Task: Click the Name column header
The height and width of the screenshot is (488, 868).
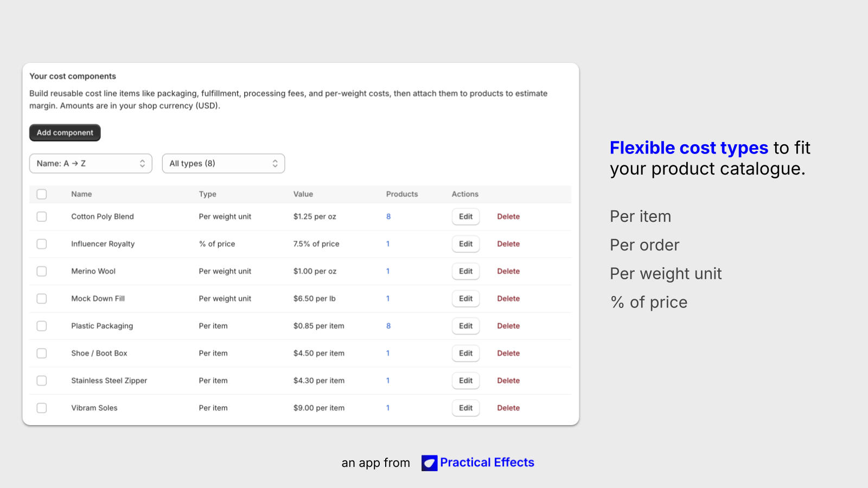Action: pyautogui.click(x=81, y=194)
